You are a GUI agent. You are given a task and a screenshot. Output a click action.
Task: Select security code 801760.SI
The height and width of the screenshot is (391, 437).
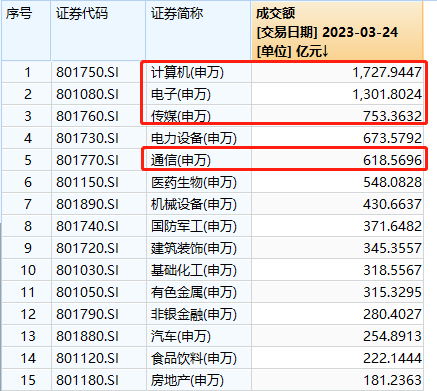click(87, 116)
